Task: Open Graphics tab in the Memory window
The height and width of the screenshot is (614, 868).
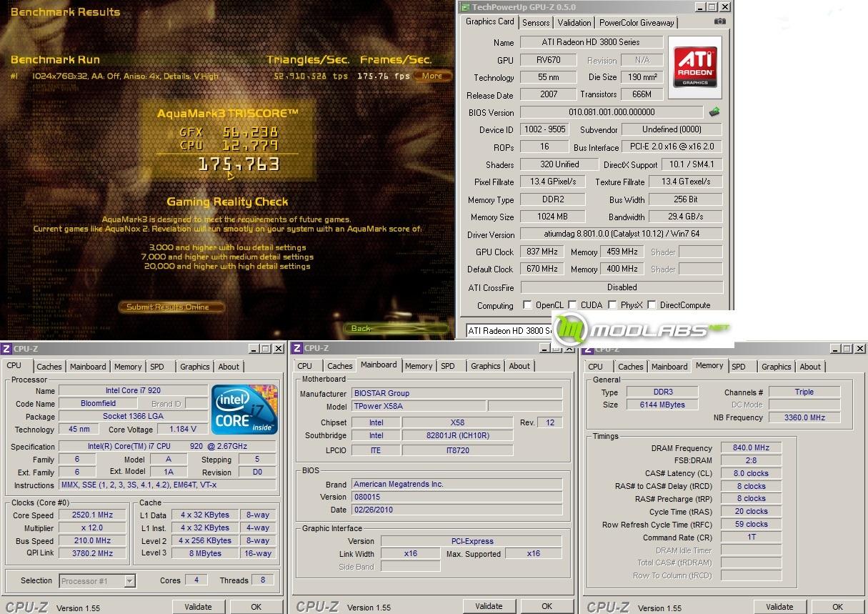Action: tap(777, 367)
